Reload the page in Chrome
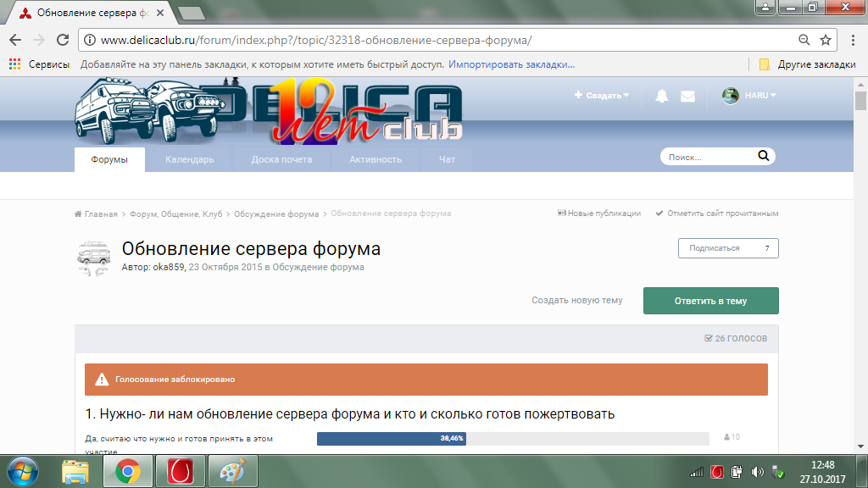 tap(62, 40)
